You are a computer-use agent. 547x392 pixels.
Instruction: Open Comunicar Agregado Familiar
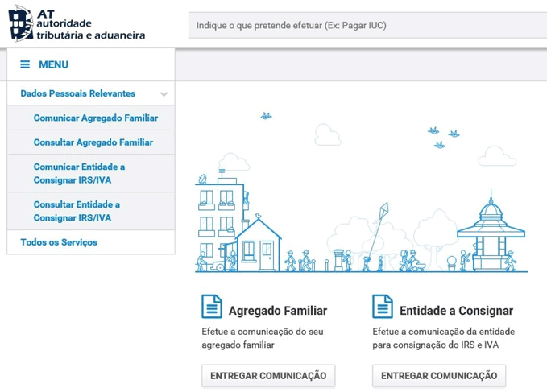tap(95, 118)
